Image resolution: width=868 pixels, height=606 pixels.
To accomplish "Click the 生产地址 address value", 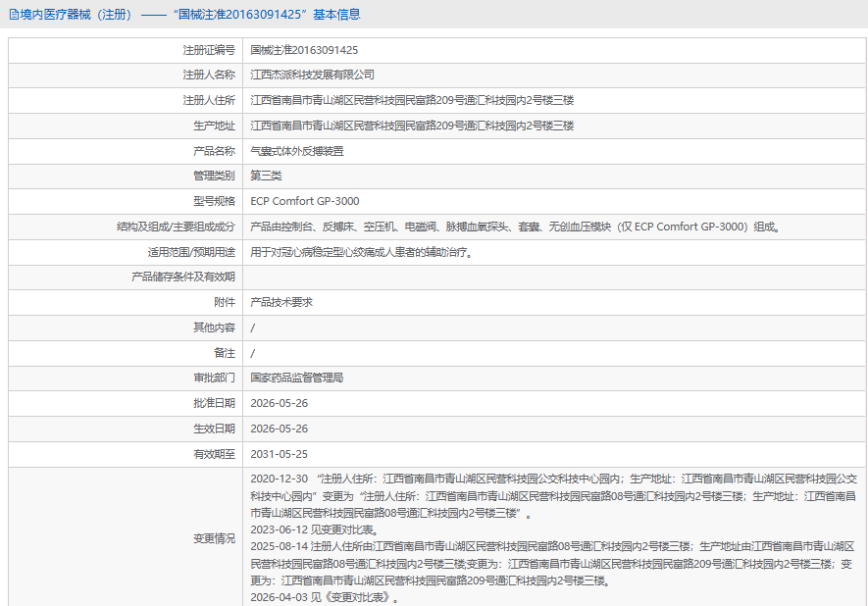I will (x=412, y=126).
